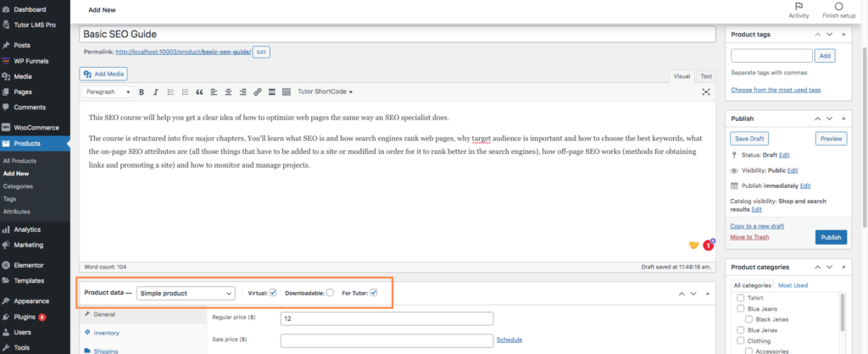Move the Publish panel up
Image resolution: width=868 pixels, height=354 pixels.
tap(817, 119)
